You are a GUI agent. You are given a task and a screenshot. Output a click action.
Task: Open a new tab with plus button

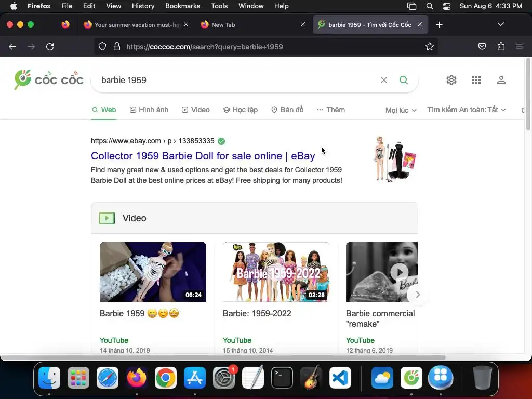coord(440,25)
